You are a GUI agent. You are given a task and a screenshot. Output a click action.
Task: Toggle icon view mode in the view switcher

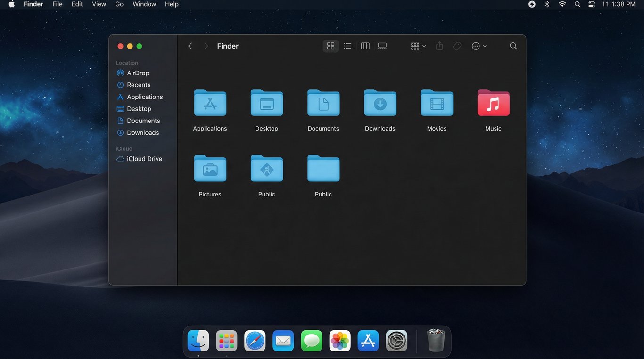pos(330,46)
